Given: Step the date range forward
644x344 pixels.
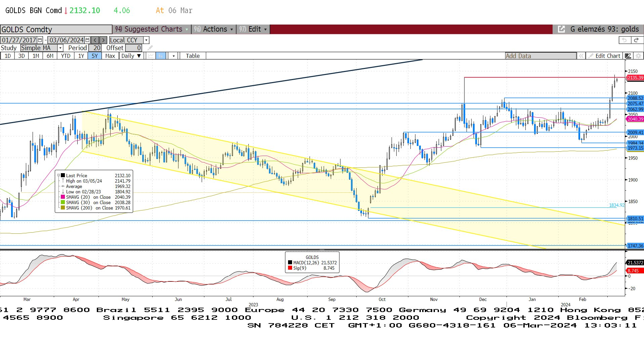Looking at the screenshot, I should coord(104,40).
